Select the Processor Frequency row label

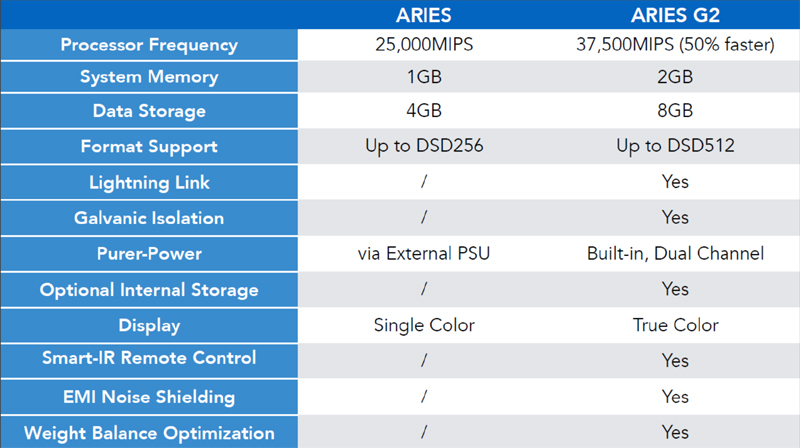[149, 45]
